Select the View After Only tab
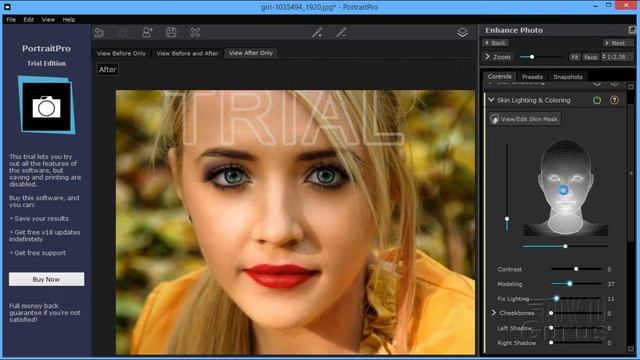 (x=251, y=53)
